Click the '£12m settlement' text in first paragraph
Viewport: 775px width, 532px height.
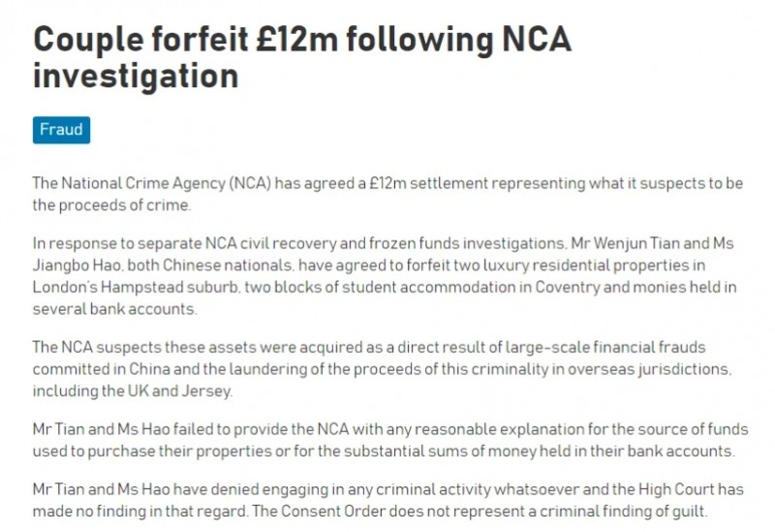(x=416, y=183)
